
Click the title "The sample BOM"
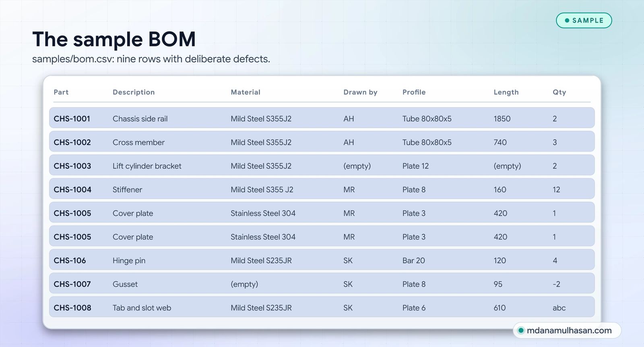(x=114, y=39)
